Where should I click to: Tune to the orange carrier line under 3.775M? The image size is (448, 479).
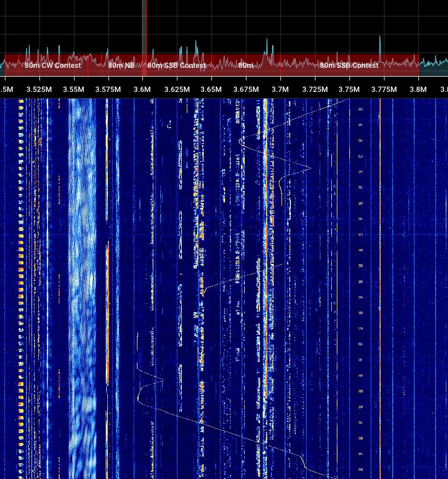click(x=380, y=287)
